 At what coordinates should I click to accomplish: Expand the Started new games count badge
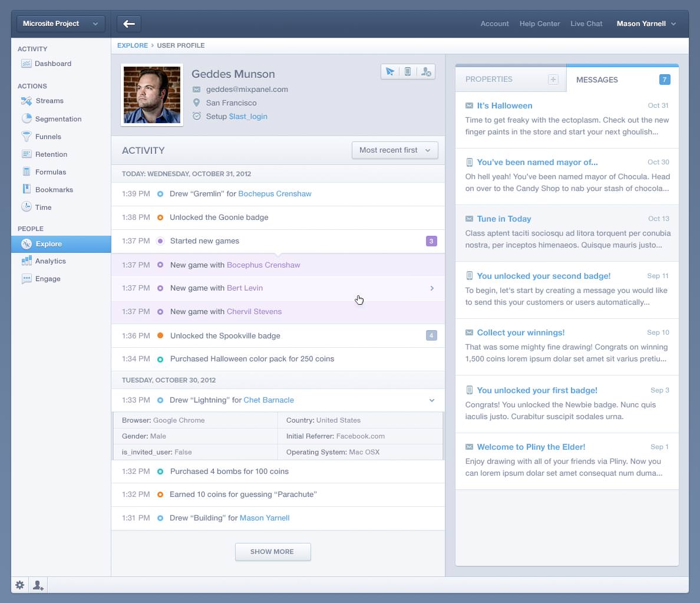pos(431,241)
